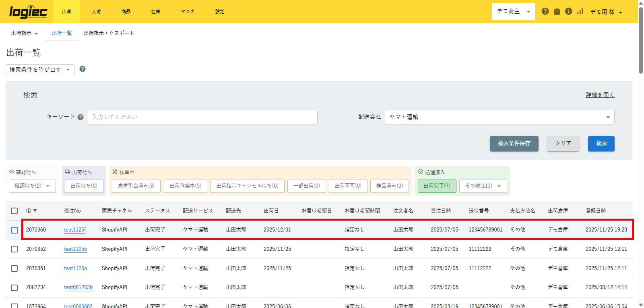Open the 確認待ち(2) dropdown
The width and height of the screenshot is (644, 308).
(32, 186)
